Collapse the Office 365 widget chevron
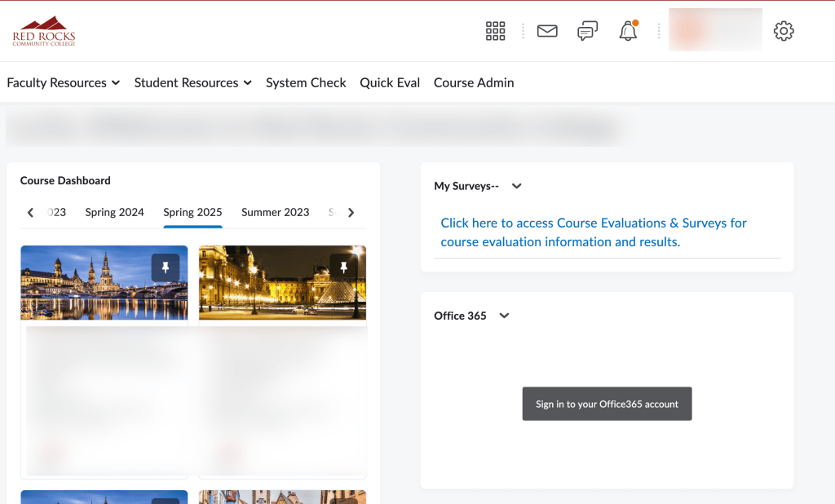This screenshot has height=504, width=835. [504, 316]
